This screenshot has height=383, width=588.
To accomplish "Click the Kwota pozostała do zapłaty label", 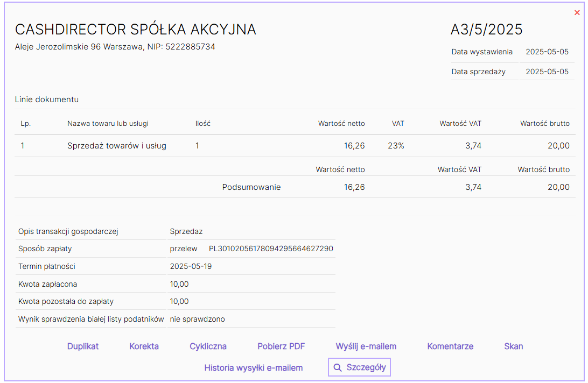I will 66,301.
